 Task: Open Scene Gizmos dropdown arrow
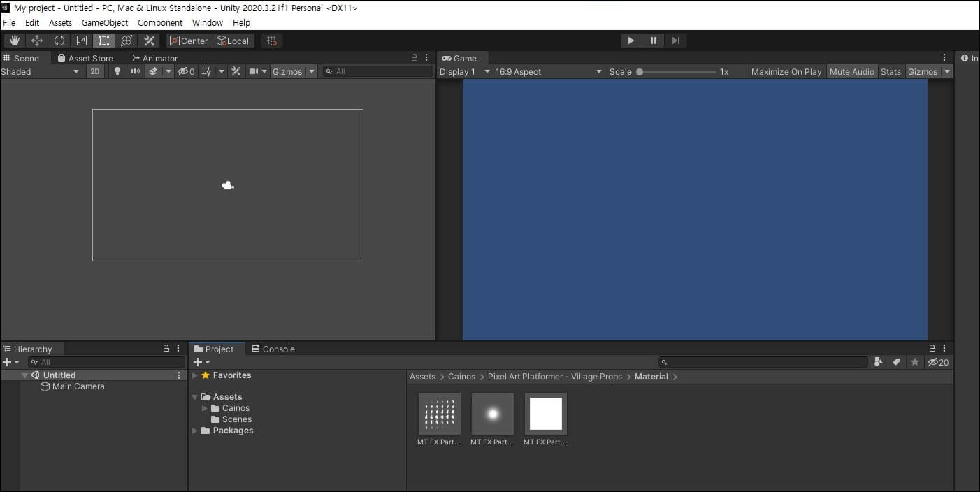(x=312, y=71)
